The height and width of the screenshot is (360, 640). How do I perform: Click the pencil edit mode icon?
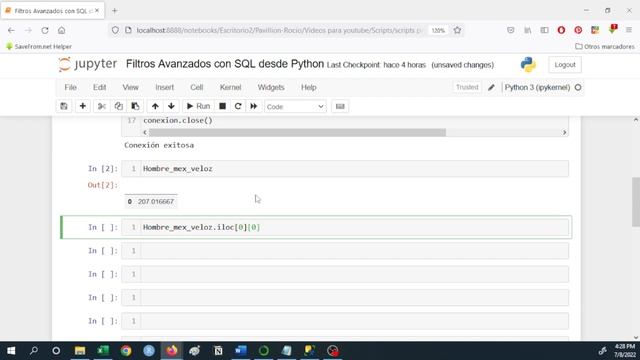(491, 87)
